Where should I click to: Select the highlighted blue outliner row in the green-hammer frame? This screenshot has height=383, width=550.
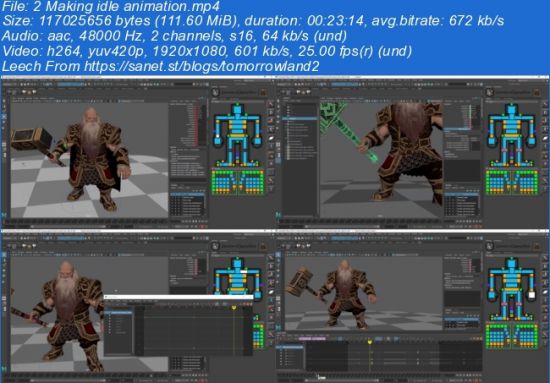click(300, 119)
